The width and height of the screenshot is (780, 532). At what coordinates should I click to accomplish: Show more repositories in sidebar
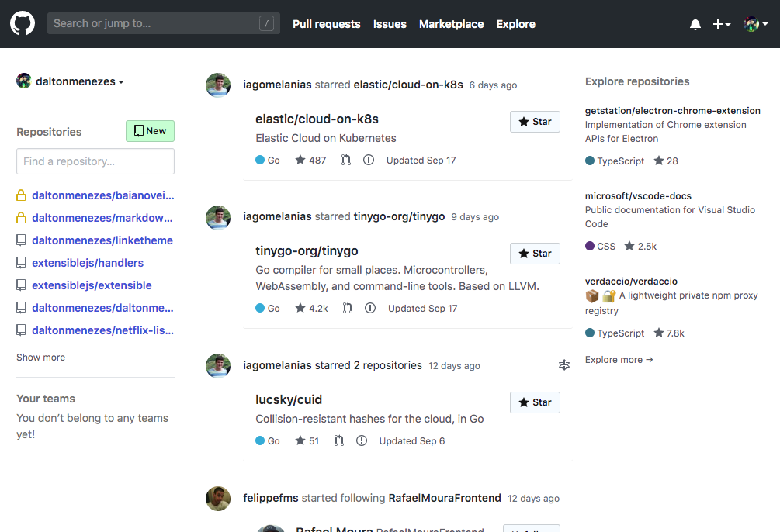click(40, 358)
